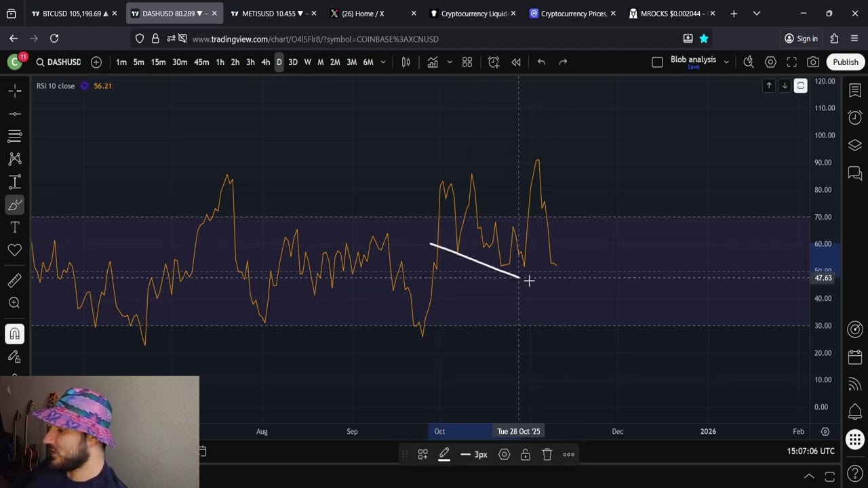Viewport: 868px width, 488px height.
Task: Open the DASHUSD symbol search
Action: point(58,62)
